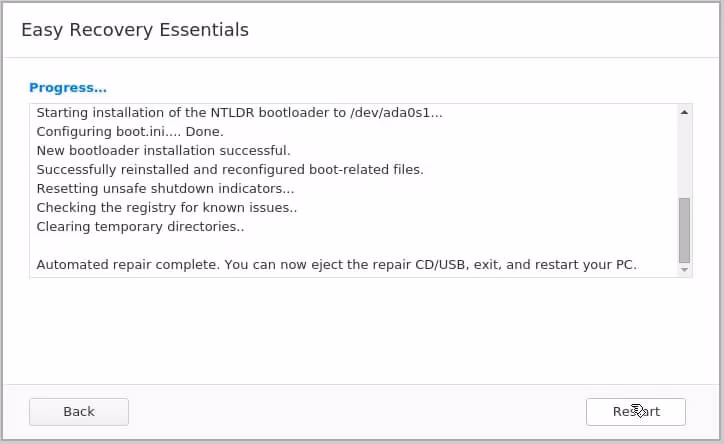Click the 'Clearing temporary directories' log line
This screenshot has width=724, height=444.
[140, 227]
